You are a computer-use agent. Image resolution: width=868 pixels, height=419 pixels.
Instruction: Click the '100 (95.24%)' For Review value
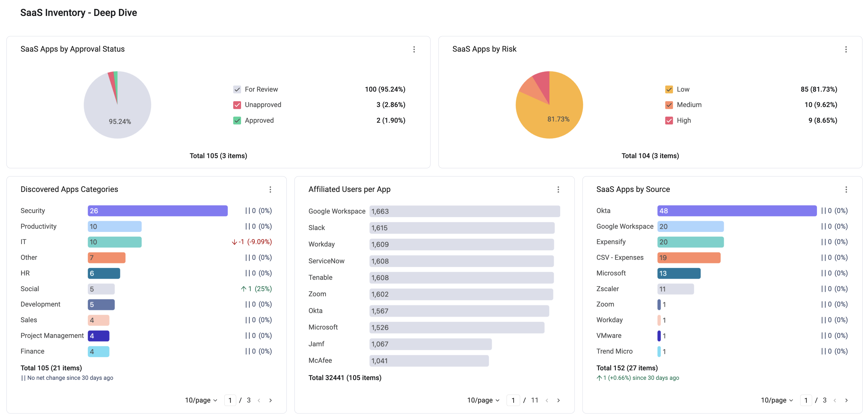tap(385, 89)
